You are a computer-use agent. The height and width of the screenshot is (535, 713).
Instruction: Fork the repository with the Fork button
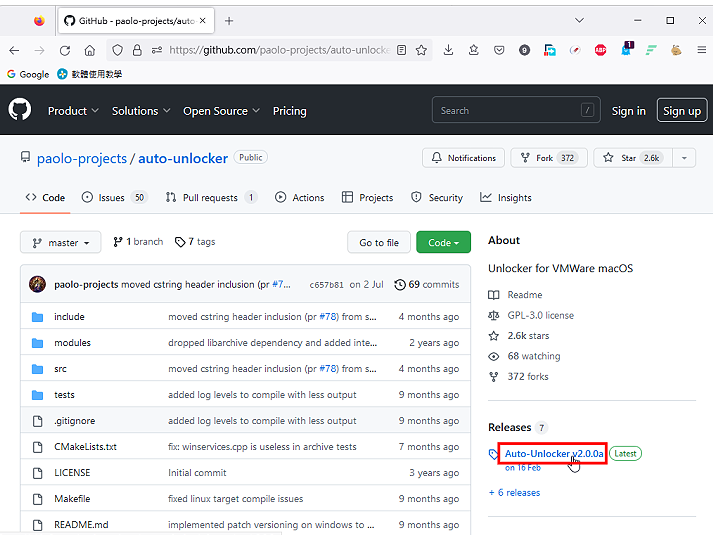click(x=549, y=158)
